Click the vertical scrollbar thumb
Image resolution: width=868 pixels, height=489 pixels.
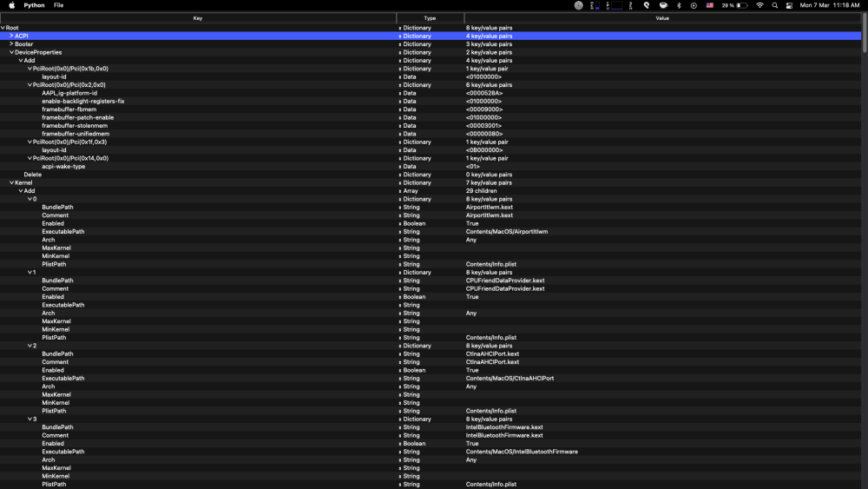865,33
